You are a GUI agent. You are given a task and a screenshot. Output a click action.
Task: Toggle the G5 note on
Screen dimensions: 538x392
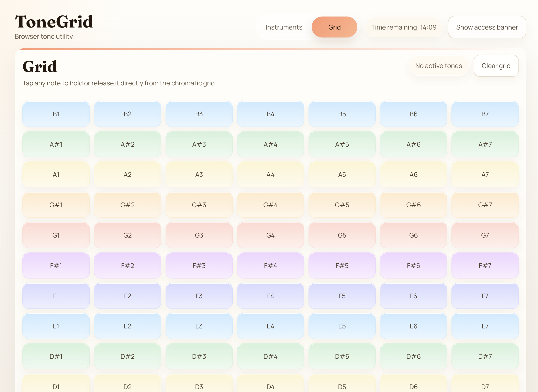point(342,235)
